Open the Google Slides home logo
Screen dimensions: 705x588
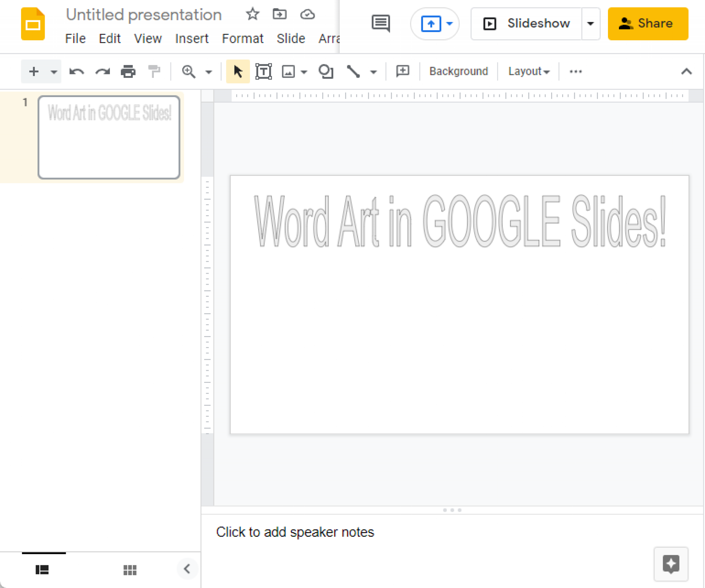pos(33,24)
